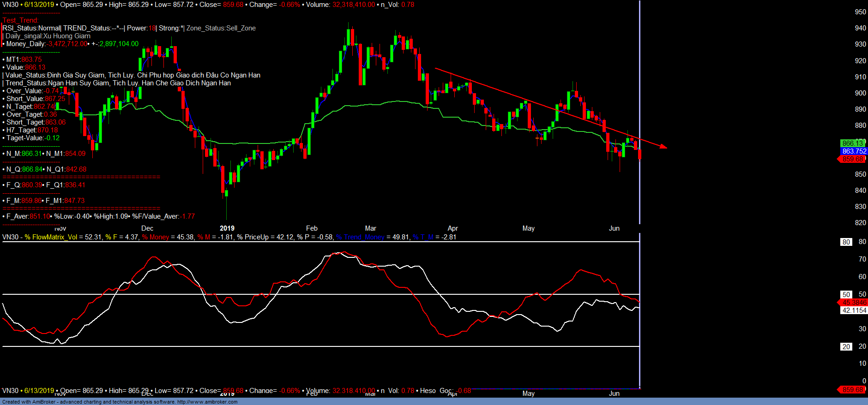The height and width of the screenshot is (405, 868).
Task: Click the white 42.1154 oscillator value marker
Action: [x=854, y=310]
